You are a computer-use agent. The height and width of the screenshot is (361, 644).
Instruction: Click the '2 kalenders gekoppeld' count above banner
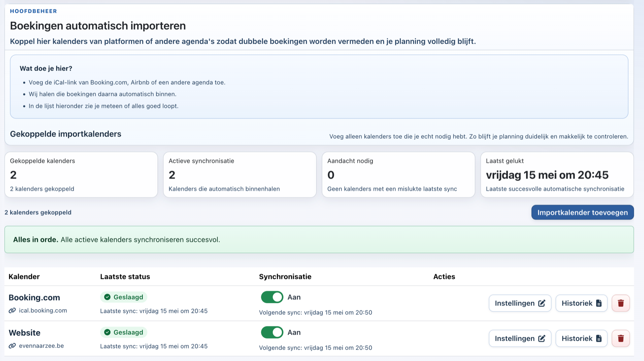[x=38, y=212]
